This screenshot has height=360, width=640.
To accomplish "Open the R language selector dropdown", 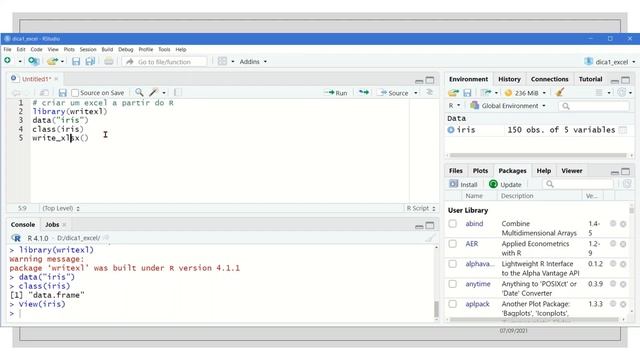I will point(454,106).
